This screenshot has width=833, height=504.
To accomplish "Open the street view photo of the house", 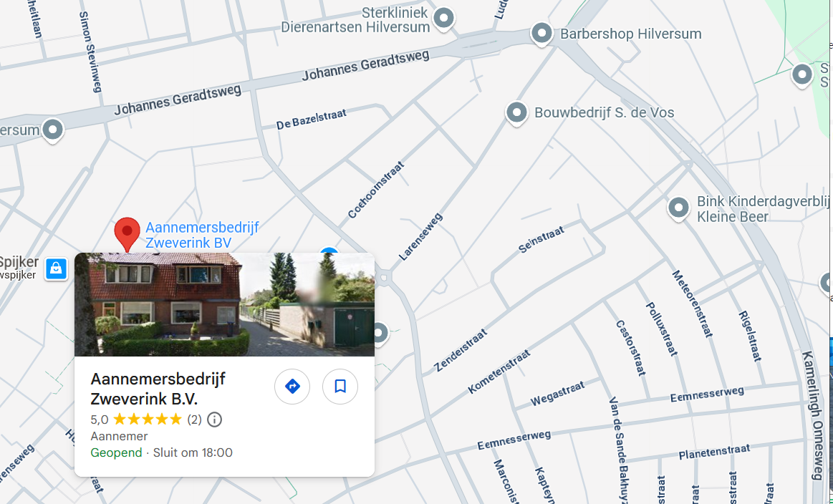I will click(x=224, y=304).
